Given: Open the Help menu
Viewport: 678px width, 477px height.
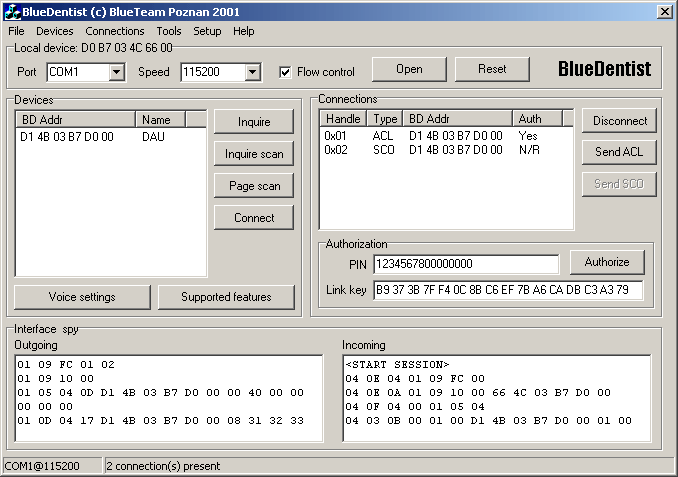Looking at the screenshot, I should pos(243,31).
